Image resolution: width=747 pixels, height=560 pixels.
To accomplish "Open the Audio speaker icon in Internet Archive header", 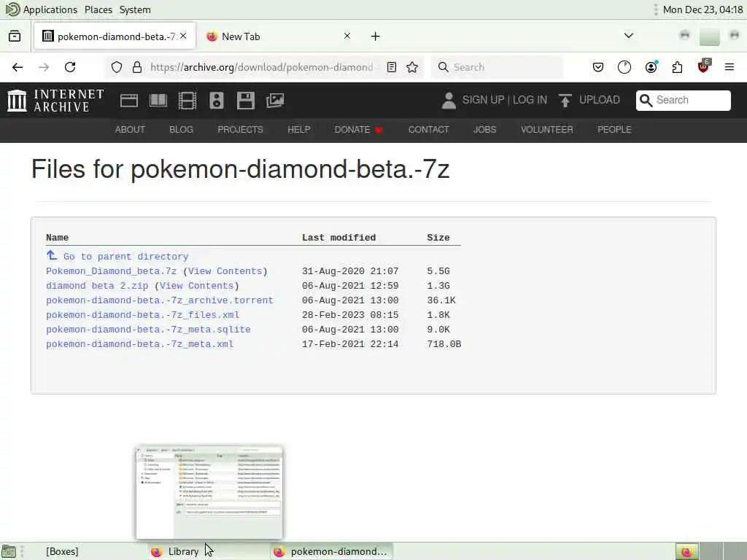I will [216, 101].
